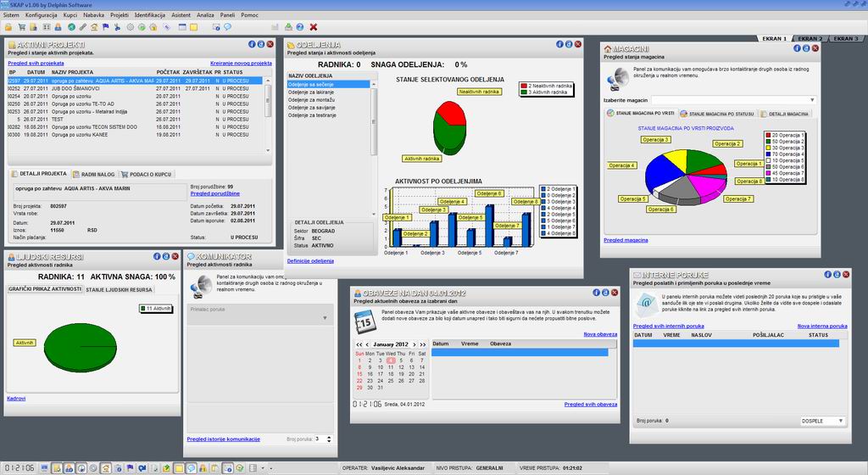The width and height of the screenshot is (868, 475).
Task: Select Odeljenje za montažu in department list
Action: 329,99
